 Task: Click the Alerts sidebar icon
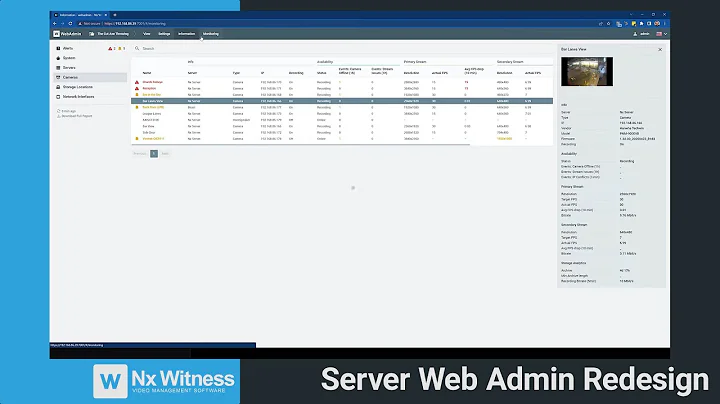tap(58, 48)
